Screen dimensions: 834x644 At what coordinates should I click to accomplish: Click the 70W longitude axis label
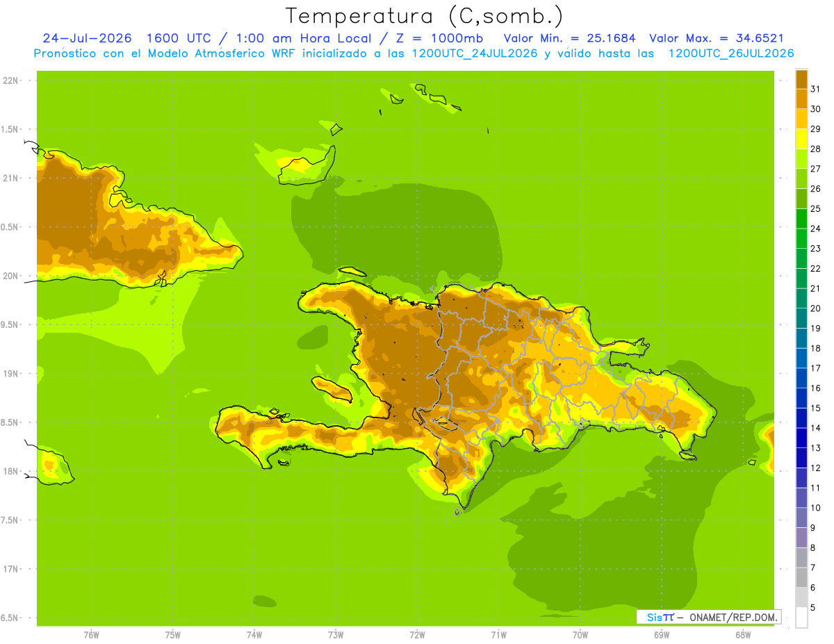pos(580,635)
